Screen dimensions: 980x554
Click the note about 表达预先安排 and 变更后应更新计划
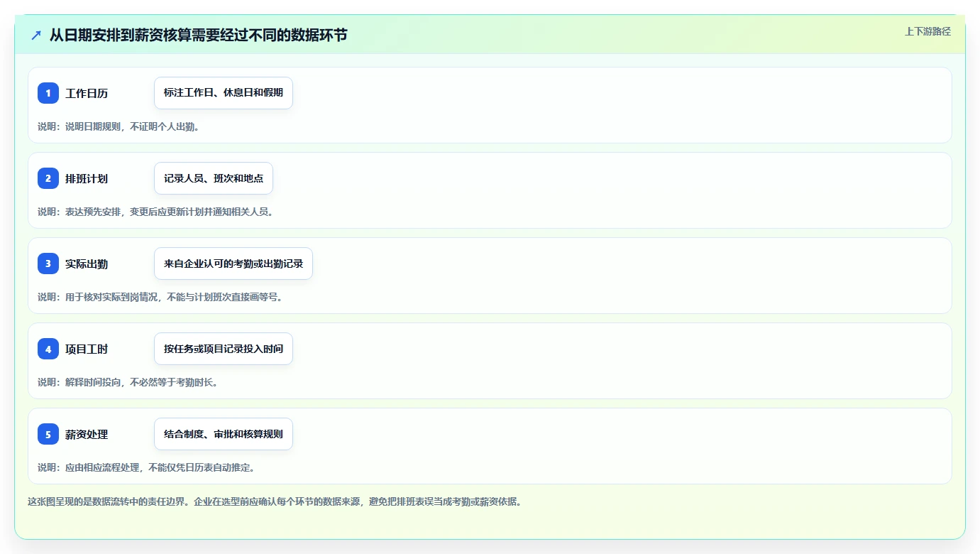click(x=158, y=212)
